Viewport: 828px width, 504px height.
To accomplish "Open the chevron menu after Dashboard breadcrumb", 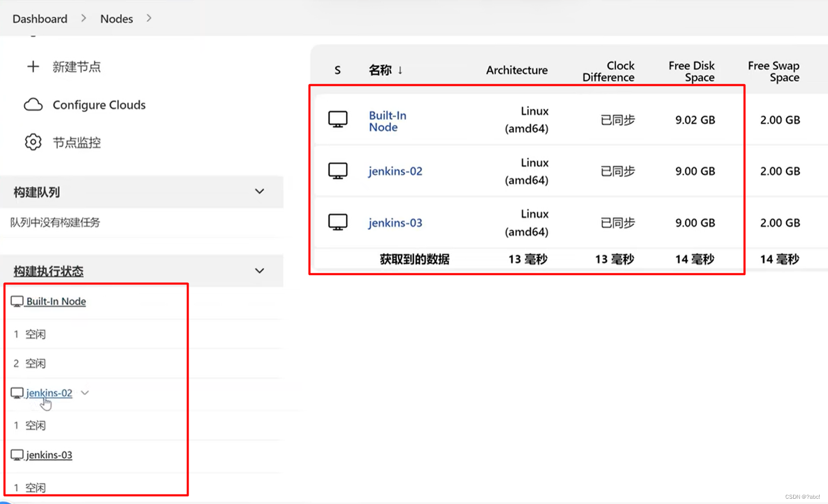I will 84,18.
